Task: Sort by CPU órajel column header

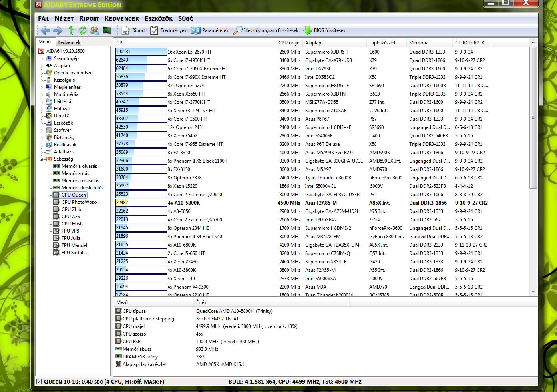Action: coord(289,42)
